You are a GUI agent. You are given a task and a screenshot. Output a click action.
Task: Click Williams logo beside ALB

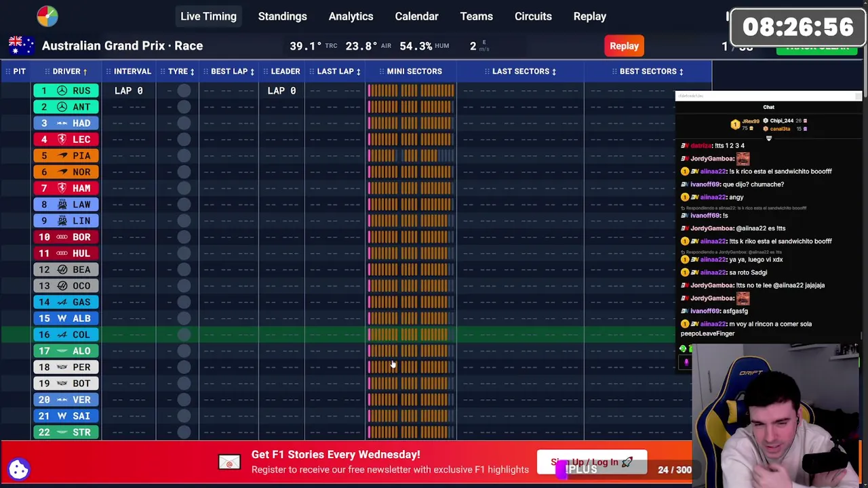(x=62, y=319)
